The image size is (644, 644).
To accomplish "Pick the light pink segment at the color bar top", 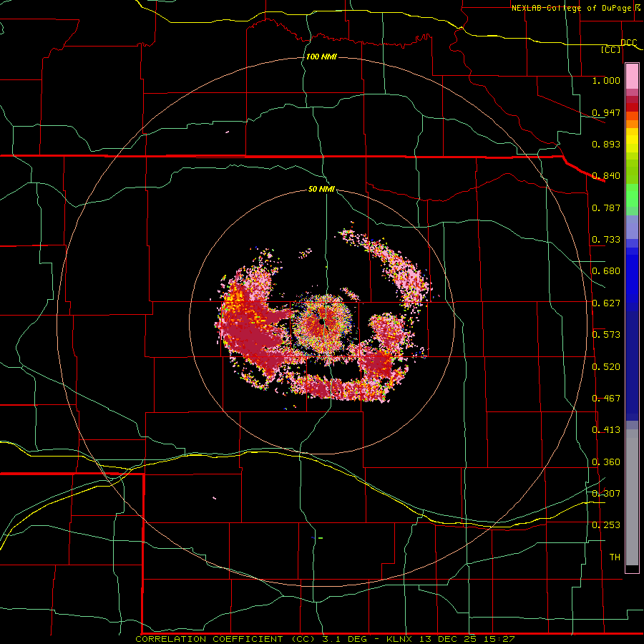I will (x=632, y=76).
